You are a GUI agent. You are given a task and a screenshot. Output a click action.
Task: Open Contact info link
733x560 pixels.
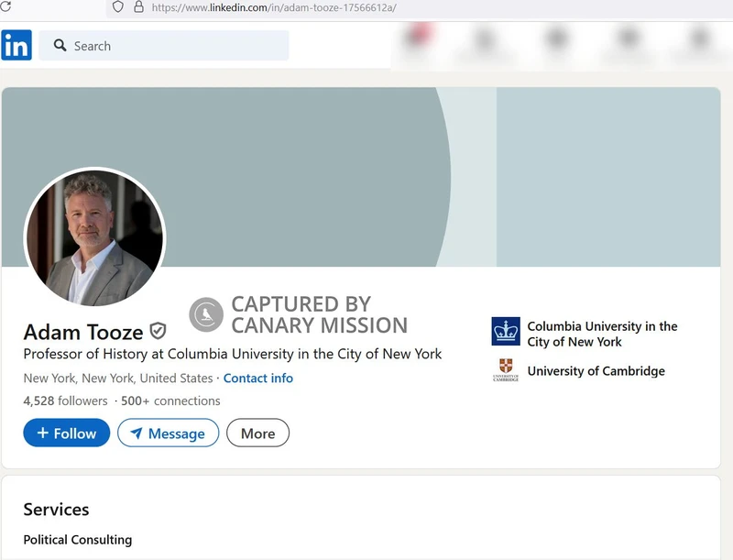coord(258,378)
